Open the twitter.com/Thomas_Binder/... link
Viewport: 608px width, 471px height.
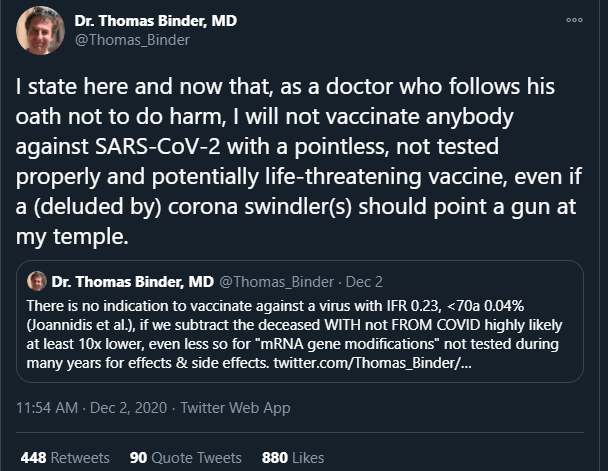[372, 363]
